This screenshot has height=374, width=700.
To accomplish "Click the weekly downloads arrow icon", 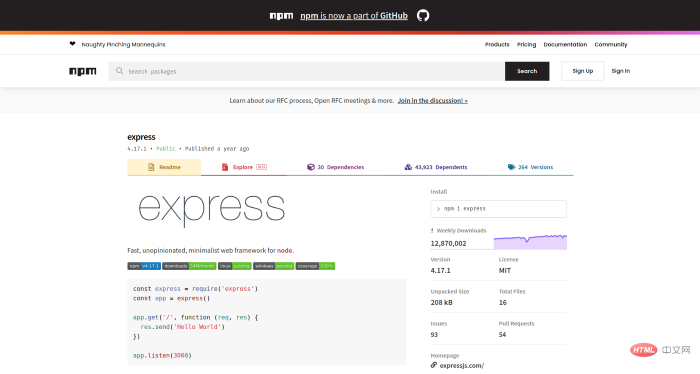I will tap(432, 230).
